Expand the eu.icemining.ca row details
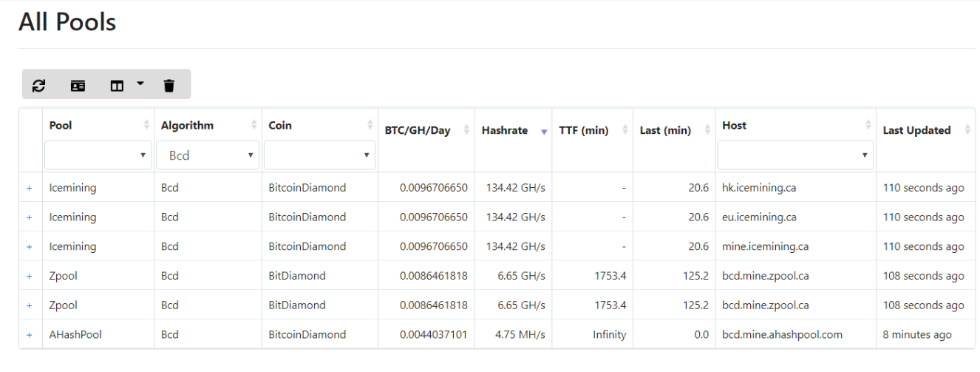This screenshot has width=980, height=372. click(30, 217)
